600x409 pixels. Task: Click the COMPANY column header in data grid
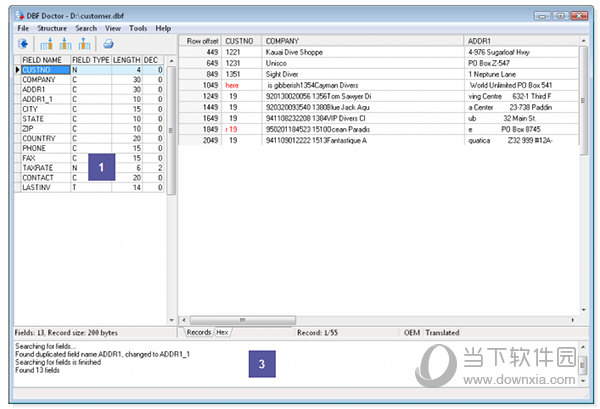pyautogui.click(x=362, y=41)
